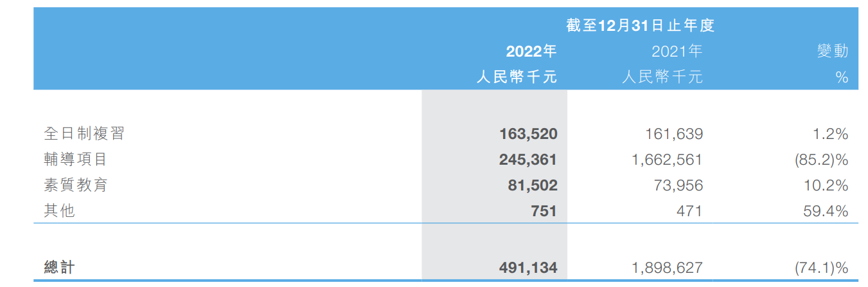Click the total value 491,134
The width and height of the screenshot is (868, 287).
coord(528,267)
